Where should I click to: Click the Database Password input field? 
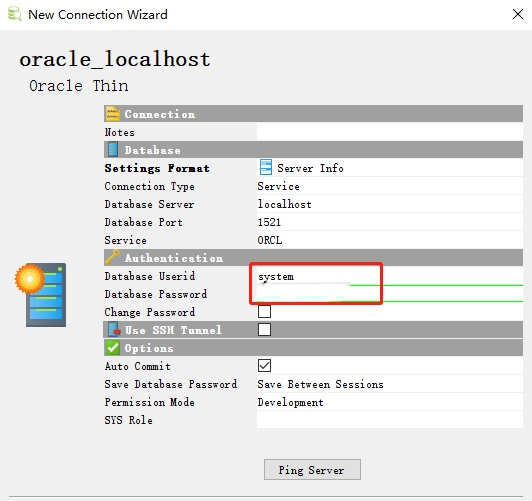pos(390,294)
